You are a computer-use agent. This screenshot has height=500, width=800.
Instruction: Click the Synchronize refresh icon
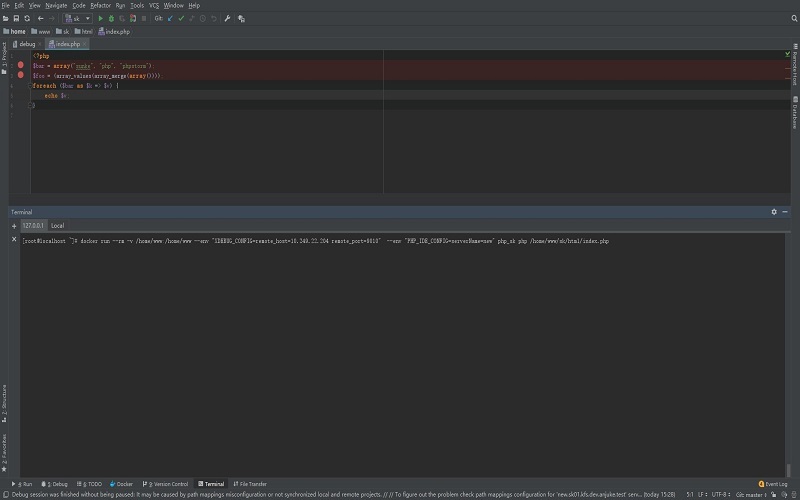pyautogui.click(x=27, y=18)
